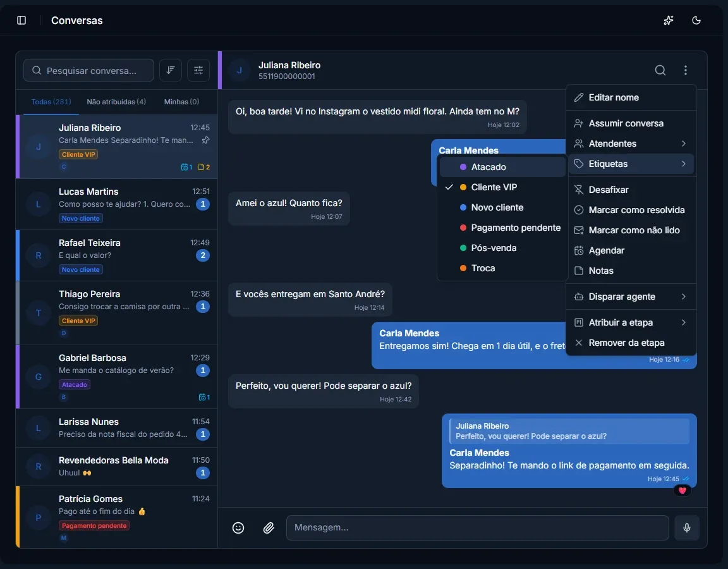728x569 pixels.
Task: Choose Marcar como resolvida
Action: click(x=631, y=210)
